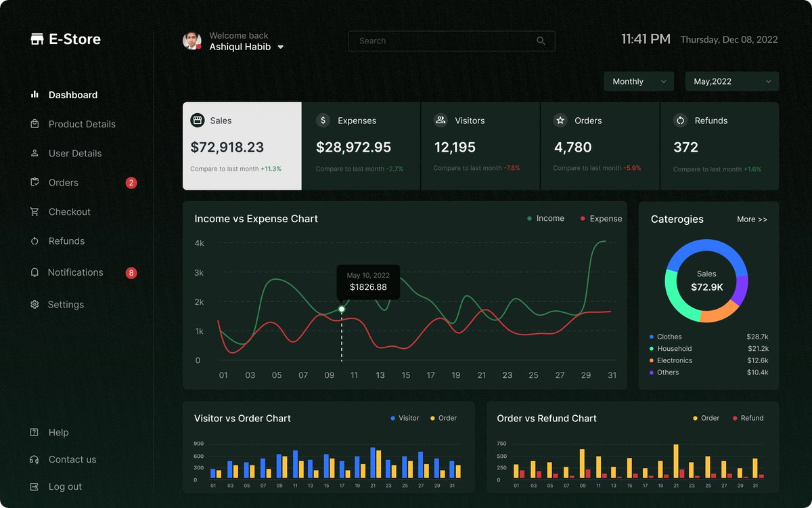Select the Refunds summary card
Image resolution: width=812 pixels, height=508 pixels.
[x=719, y=146]
